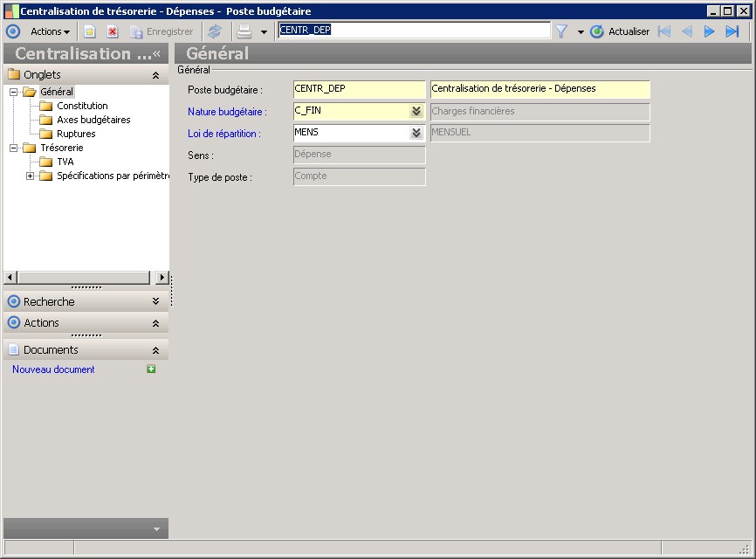This screenshot has width=756, height=559.
Task: Open the Constitution folder
Action: coord(82,106)
